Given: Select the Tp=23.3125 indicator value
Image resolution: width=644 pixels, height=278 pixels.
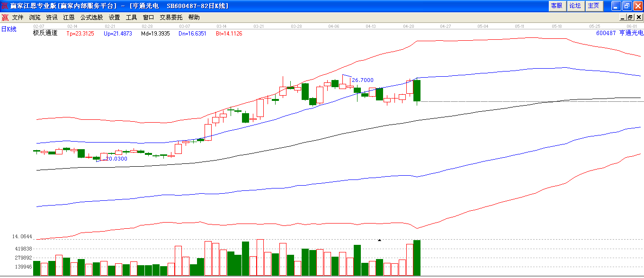Looking at the screenshot, I should tap(80, 34).
